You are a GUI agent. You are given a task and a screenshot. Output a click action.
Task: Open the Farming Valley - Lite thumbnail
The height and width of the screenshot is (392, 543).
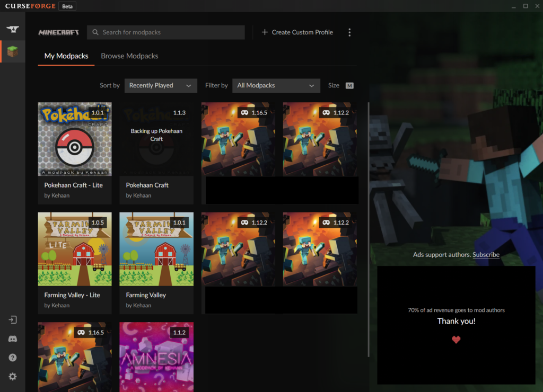coord(75,249)
